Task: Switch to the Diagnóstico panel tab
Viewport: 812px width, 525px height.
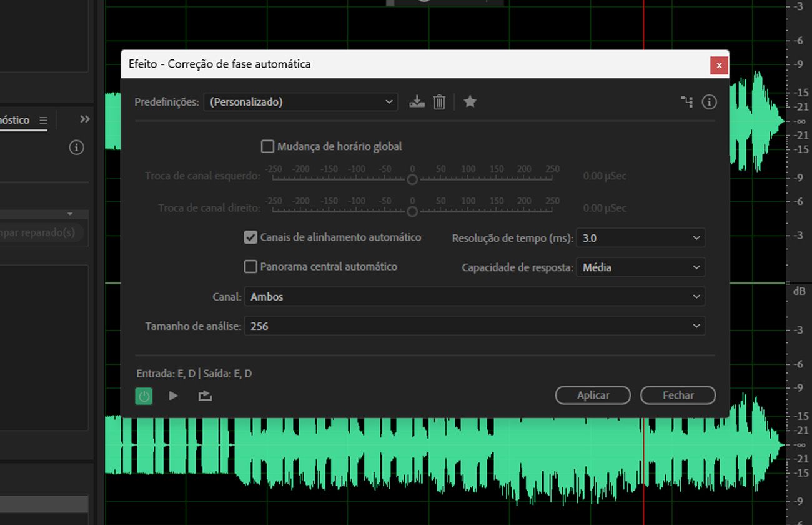Action: tap(15, 120)
